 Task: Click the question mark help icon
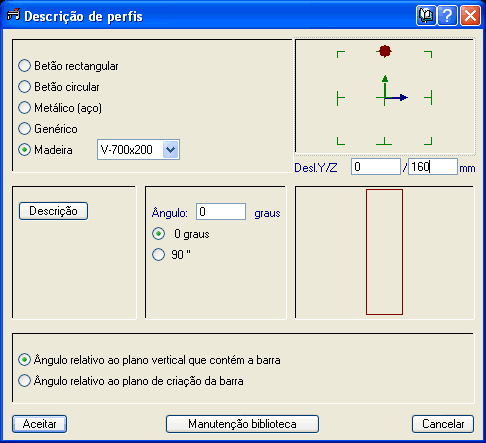click(x=448, y=16)
